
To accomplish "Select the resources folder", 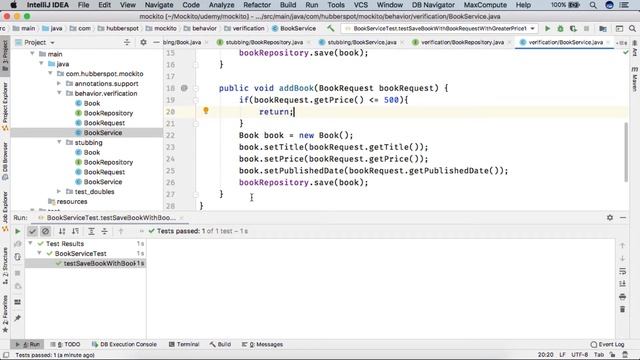I will coord(72,201).
